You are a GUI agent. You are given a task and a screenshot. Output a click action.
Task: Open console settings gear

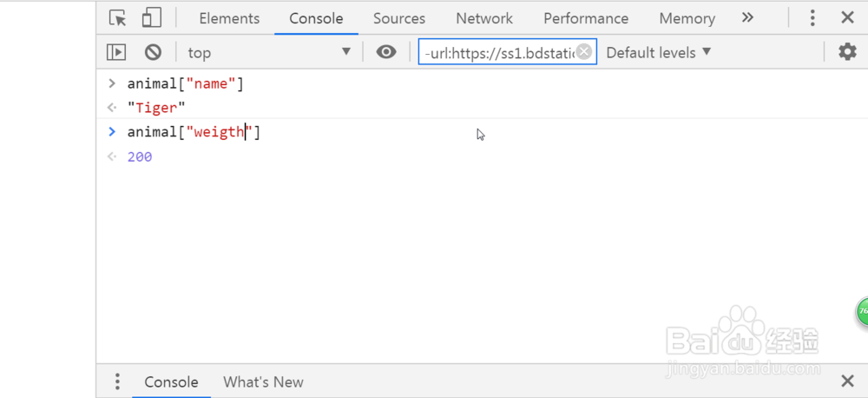(847, 52)
